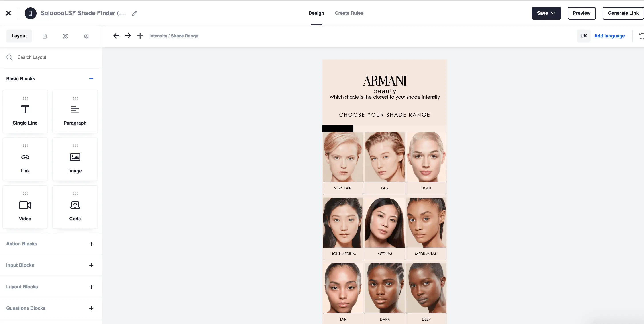The height and width of the screenshot is (324, 644).
Task: Select the MEDIUM TAN shade button
Action: tap(426, 254)
